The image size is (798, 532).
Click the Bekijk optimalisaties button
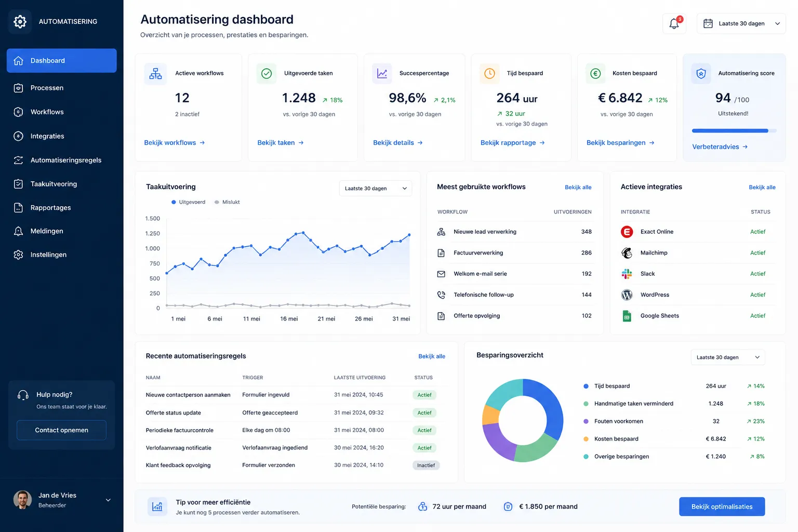coord(722,507)
